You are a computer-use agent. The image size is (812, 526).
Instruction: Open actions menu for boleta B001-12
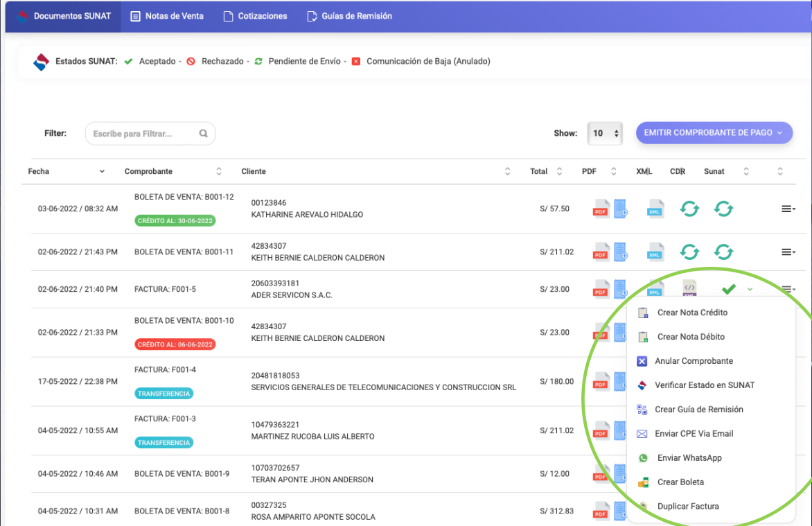(x=788, y=209)
